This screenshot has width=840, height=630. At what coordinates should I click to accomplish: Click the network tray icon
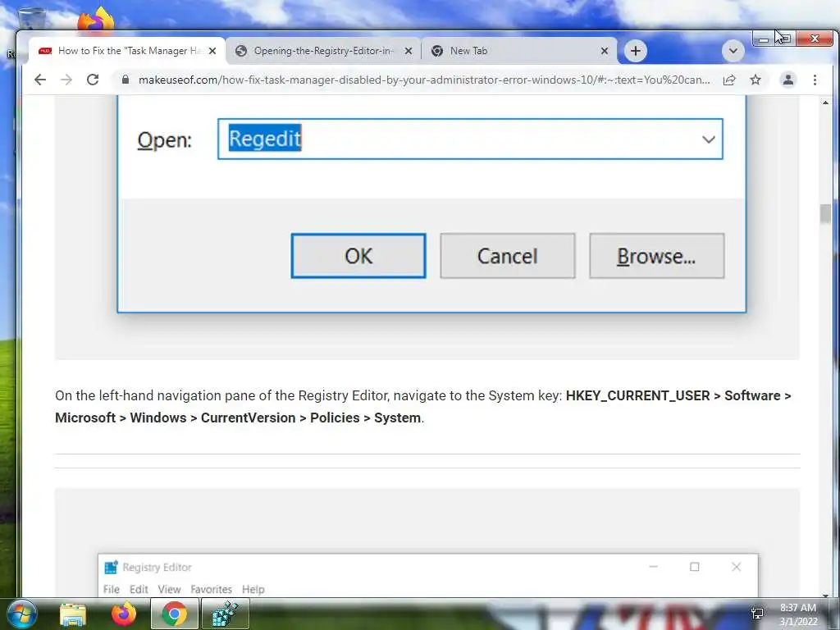click(x=757, y=614)
